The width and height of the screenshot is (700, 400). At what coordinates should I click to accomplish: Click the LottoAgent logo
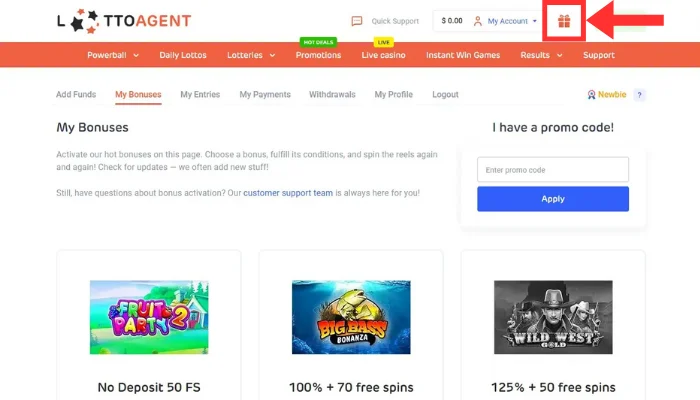124,21
